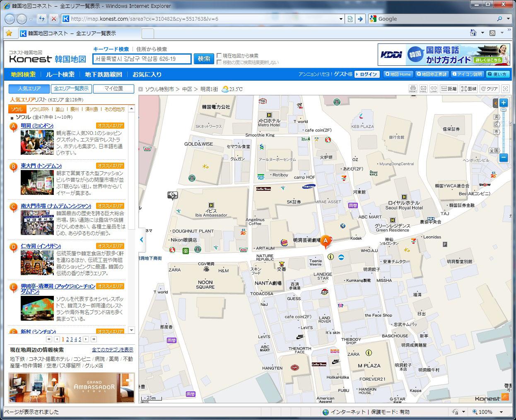Click the IE Home icon
This screenshot has height=420, width=516.
point(473,33)
